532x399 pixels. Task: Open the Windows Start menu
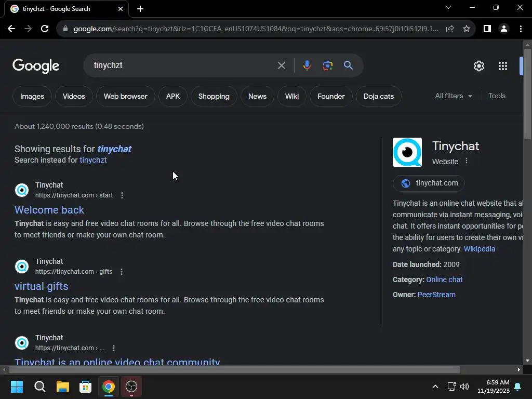click(x=17, y=387)
